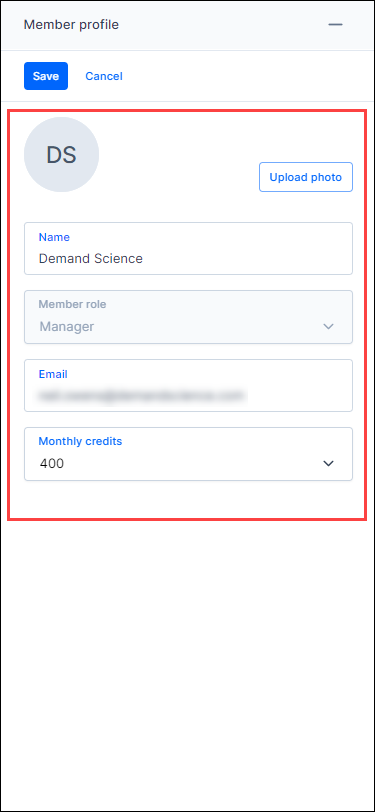This screenshot has width=375, height=812.
Task: Collapse the Member profile panel with dash icon
Action: pyautogui.click(x=336, y=25)
